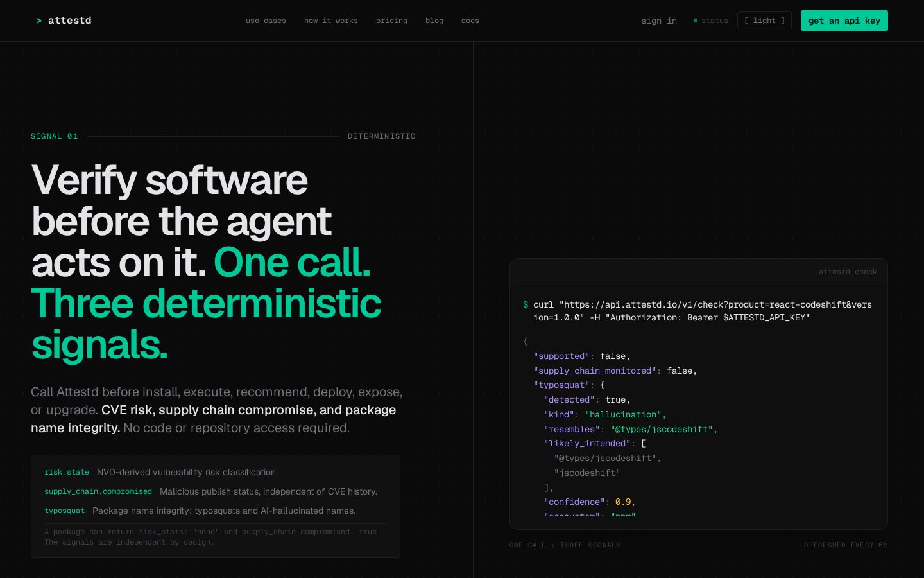Click the REFRESHED EVERY 6H caption

(846, 545)
